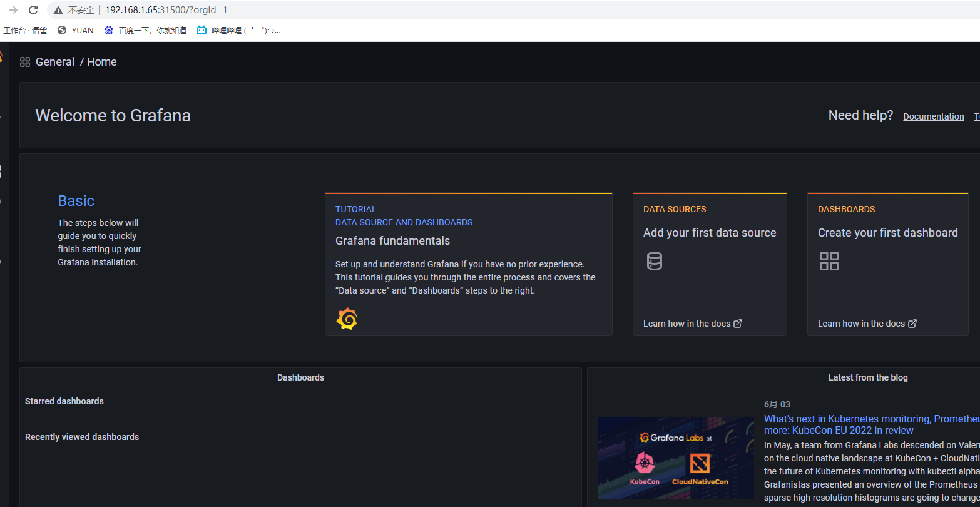Click the globe icon beside YUAN
Screen dimensions: 980x507
point(62,30)
